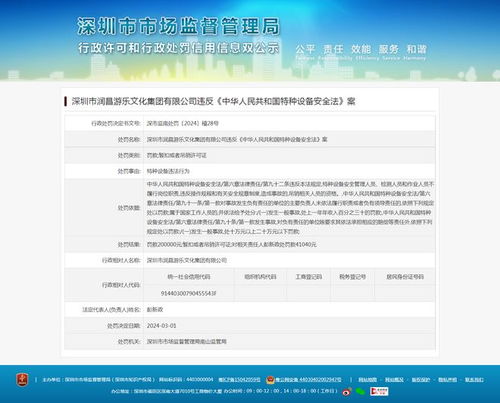Click the red government emblem icon in footer
Image resolution: width=500 pixels, height=403 pixels.
(22, 380)
